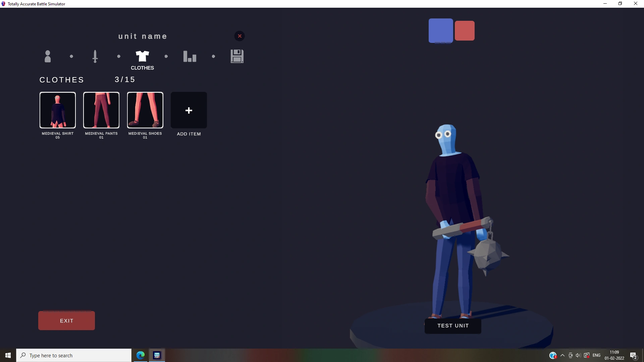Choose the red team color swatch
644x362 pixels.
(465, 31)
